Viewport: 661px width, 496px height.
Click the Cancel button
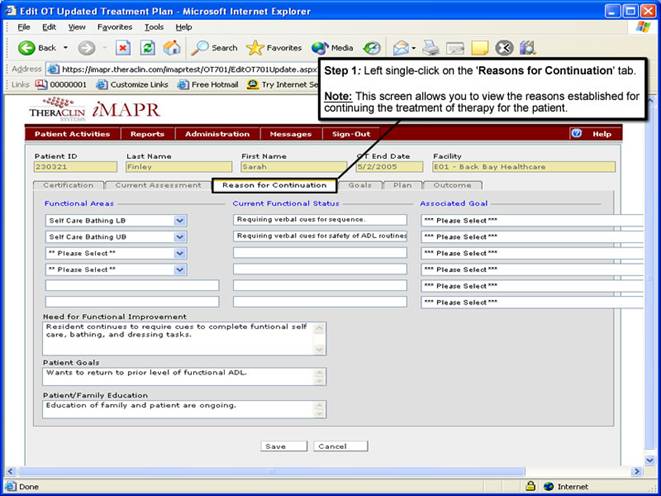(x=333, y=446)
